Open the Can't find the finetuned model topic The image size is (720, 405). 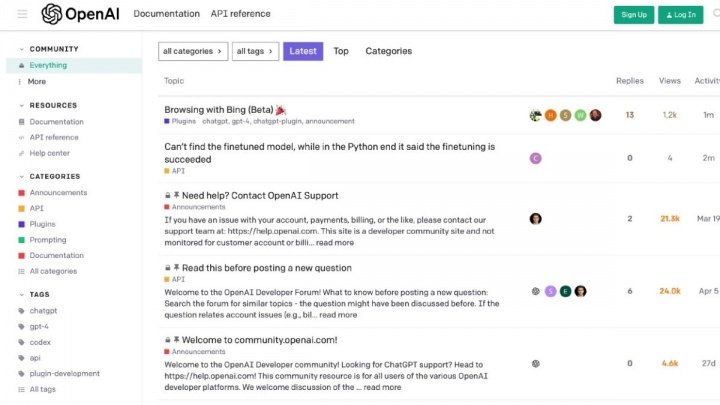coord(330,153)
